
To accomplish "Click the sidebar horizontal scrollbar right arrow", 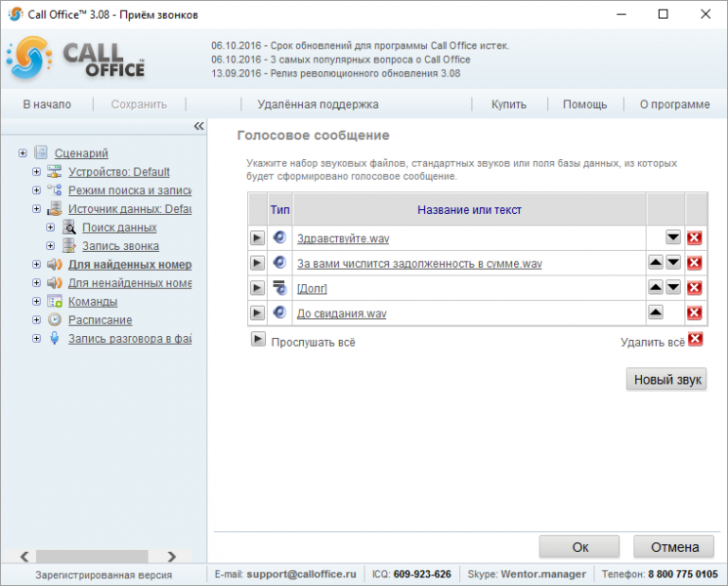I will pyautogui.click(x=172, y=557).
